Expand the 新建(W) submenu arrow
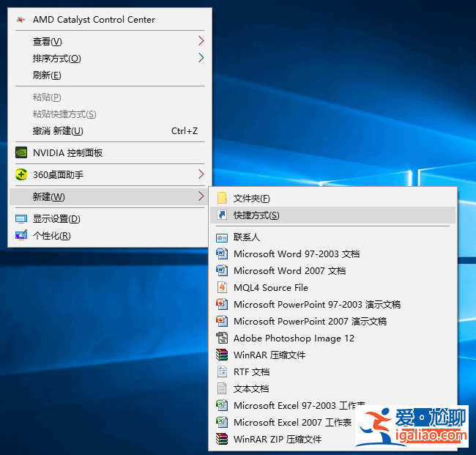This screenshot has width=476, height=455. pos(201,196)
